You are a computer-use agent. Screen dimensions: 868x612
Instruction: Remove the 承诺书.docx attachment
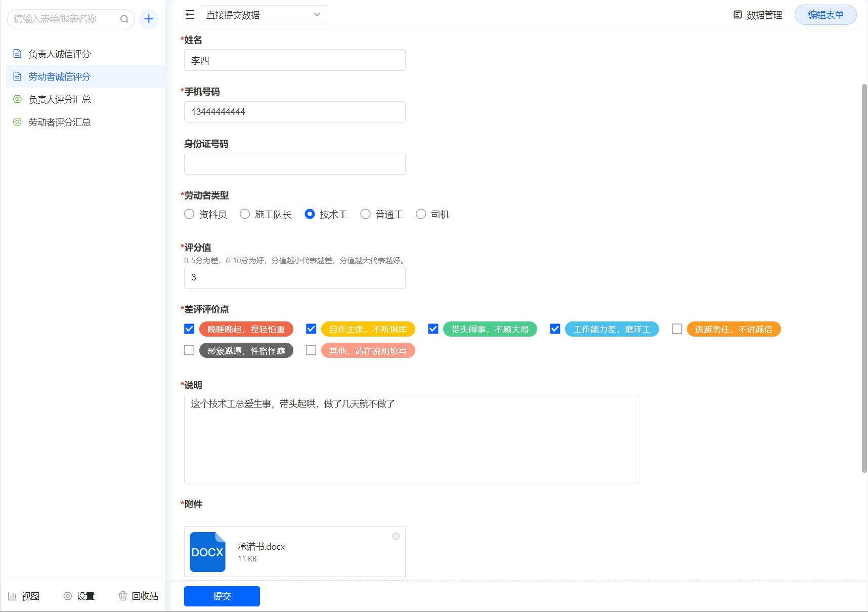click(396, 536)
